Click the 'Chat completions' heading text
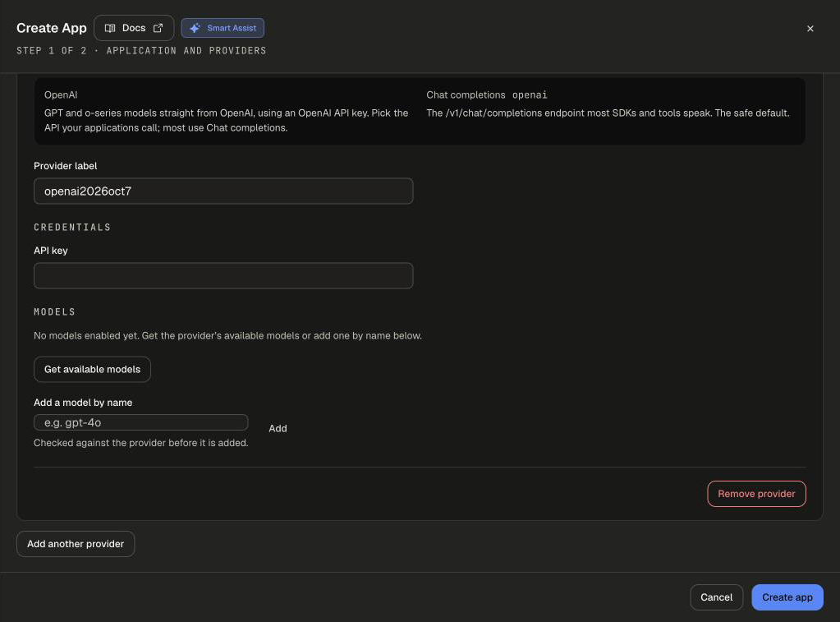This screenshot has width=840, height=622. pyautogui.click(x=466, y=95)
